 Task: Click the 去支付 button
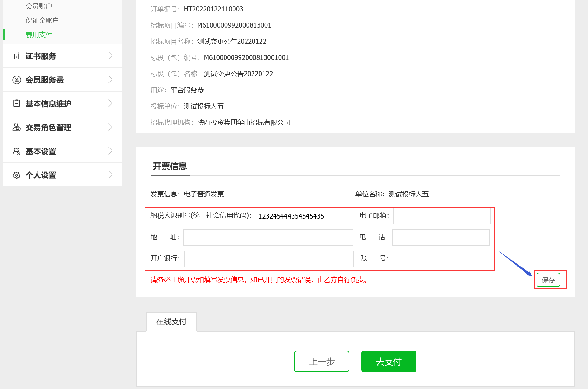point(389,361)
